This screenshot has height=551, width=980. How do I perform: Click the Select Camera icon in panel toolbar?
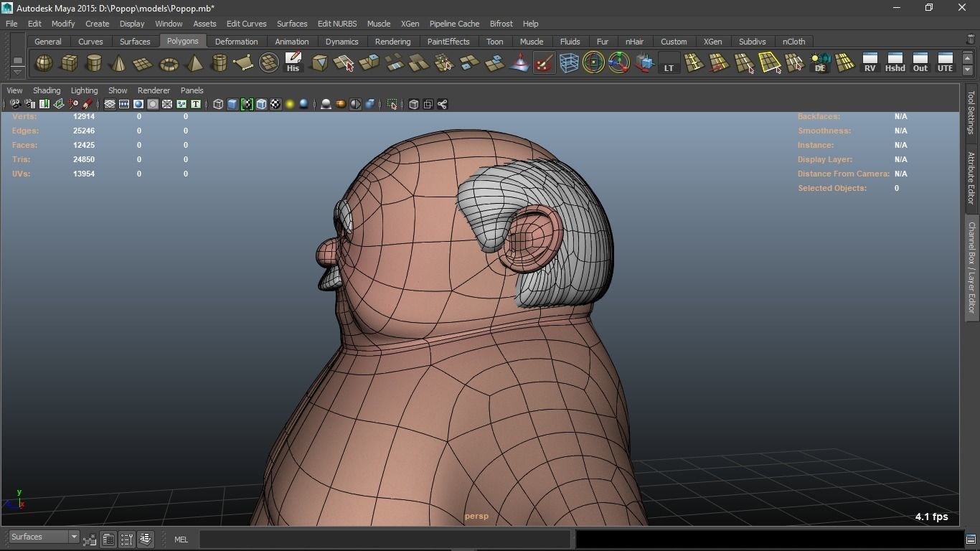tap(15, 105)
